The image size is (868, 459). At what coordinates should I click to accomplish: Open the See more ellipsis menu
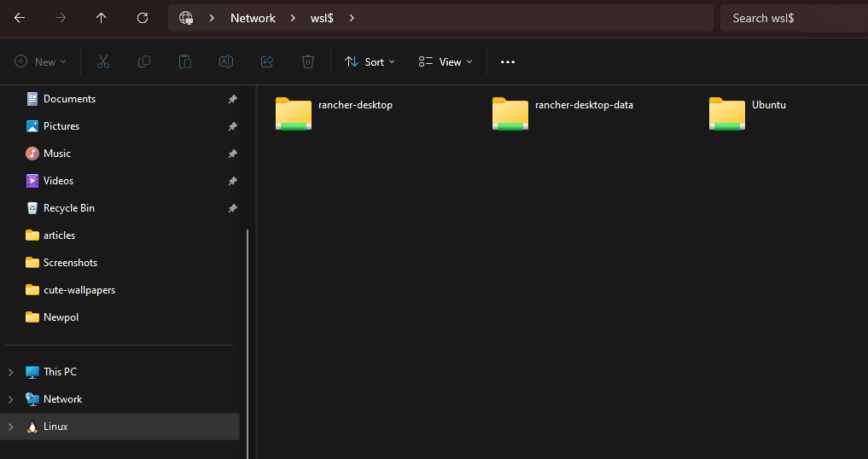coord(508,61)
